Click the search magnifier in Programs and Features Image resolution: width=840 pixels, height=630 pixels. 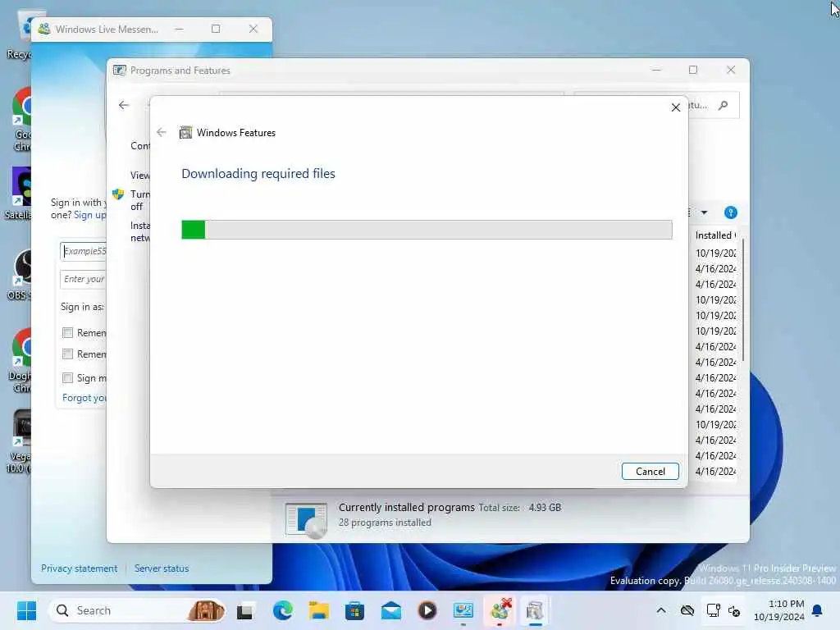click(724, 105)
